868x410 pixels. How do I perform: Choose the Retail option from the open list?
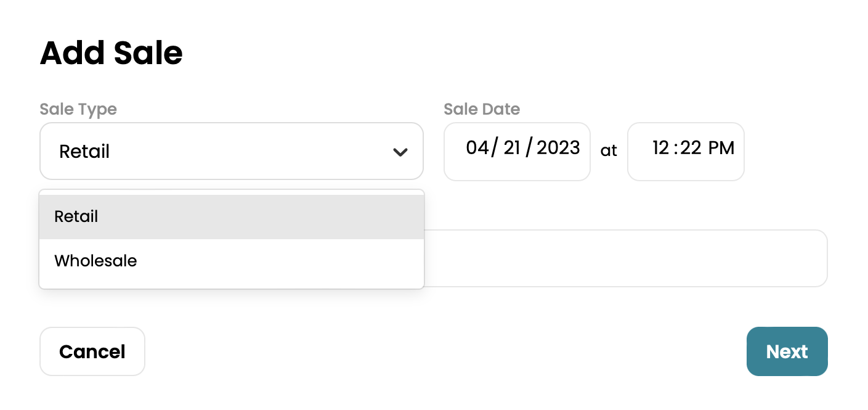[x=76, y=217]
